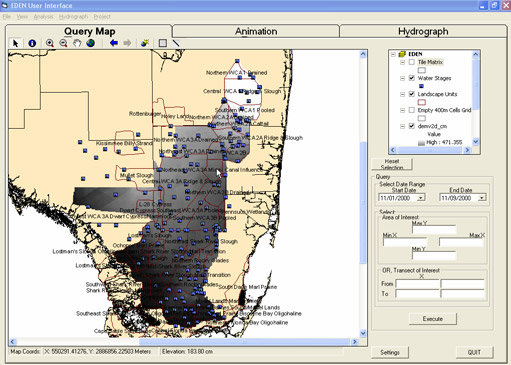
Task: Click the Landscape Units red outline swatch
Action: click(422, 102)
